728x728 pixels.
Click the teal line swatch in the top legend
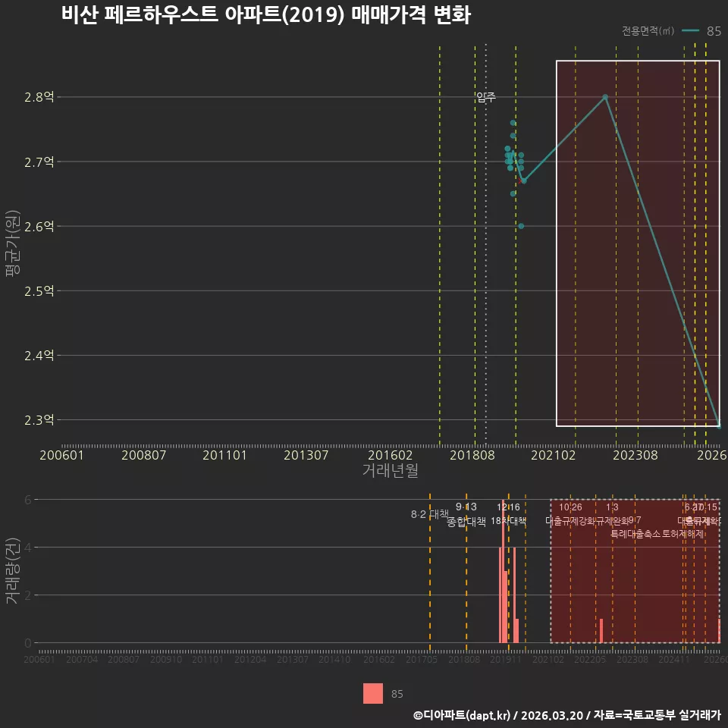point(690,30)
